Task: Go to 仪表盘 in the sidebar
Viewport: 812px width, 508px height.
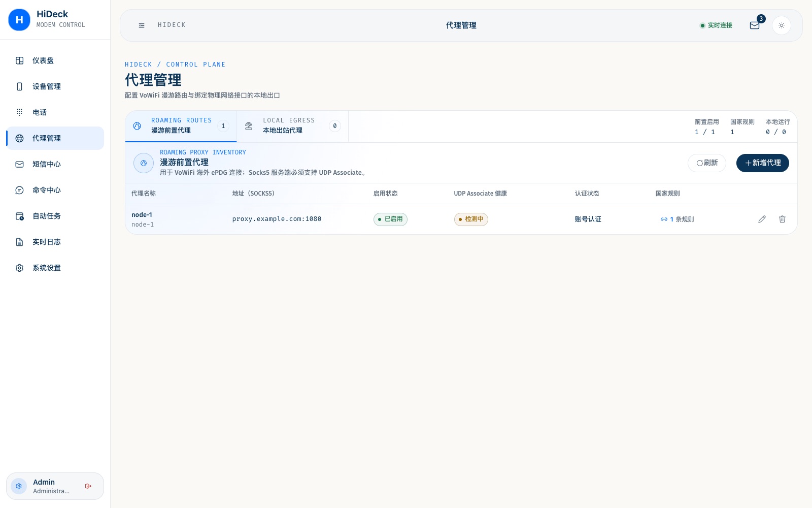Action: pos(55,60)
